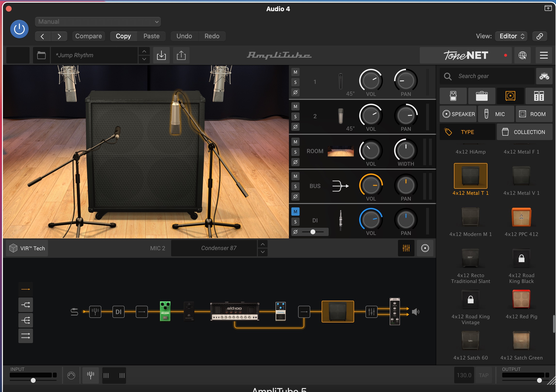Solo mic channel 1
This screenshot has width=556, height=392.
295,82
